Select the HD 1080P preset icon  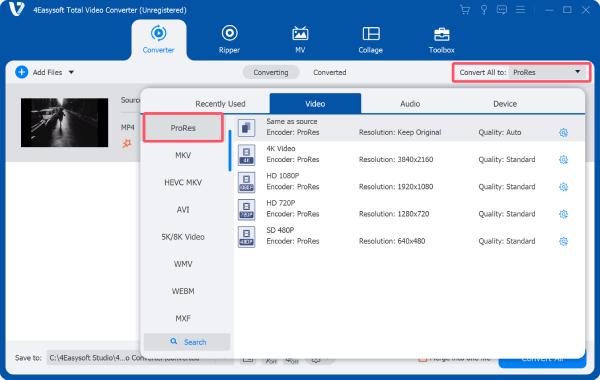pos(246,182)
